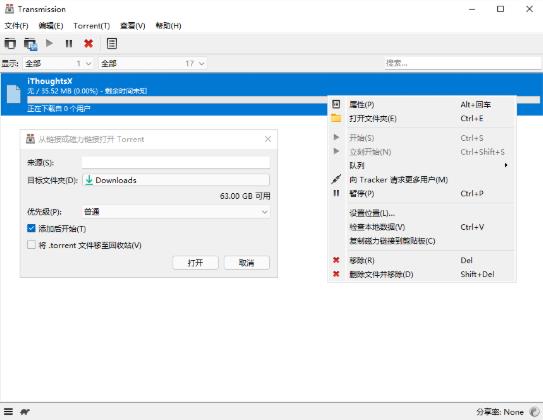This screenshot has height=420, width=543.
Task: Click the 打开 button in dialog
Action: click(196, 262)
